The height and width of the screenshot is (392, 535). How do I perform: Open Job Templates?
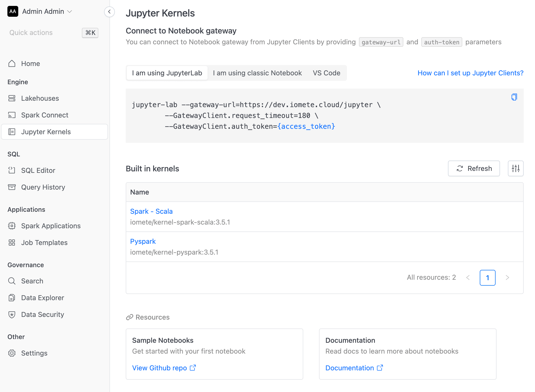[44, 243]
